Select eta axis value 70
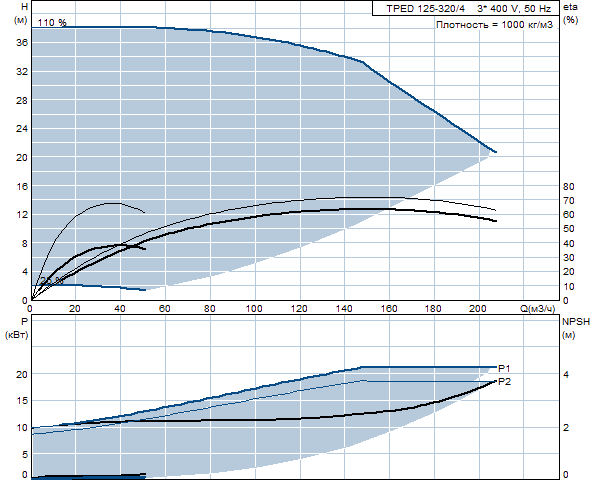The image size is (592, 480). 569,201
